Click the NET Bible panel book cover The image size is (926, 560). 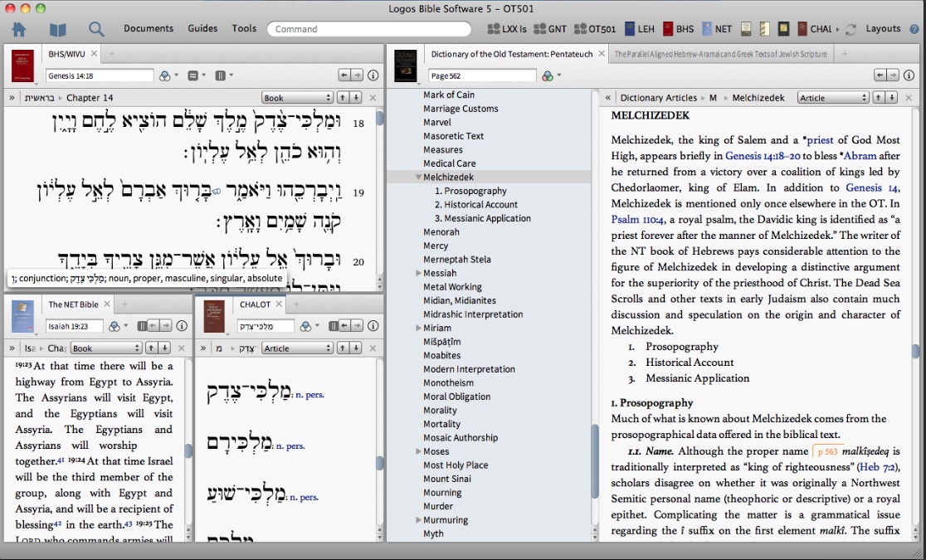click(22, 316)
